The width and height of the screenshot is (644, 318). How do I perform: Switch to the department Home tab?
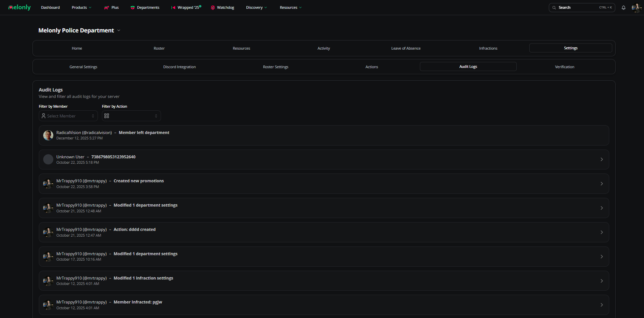(x=77, y=48)
